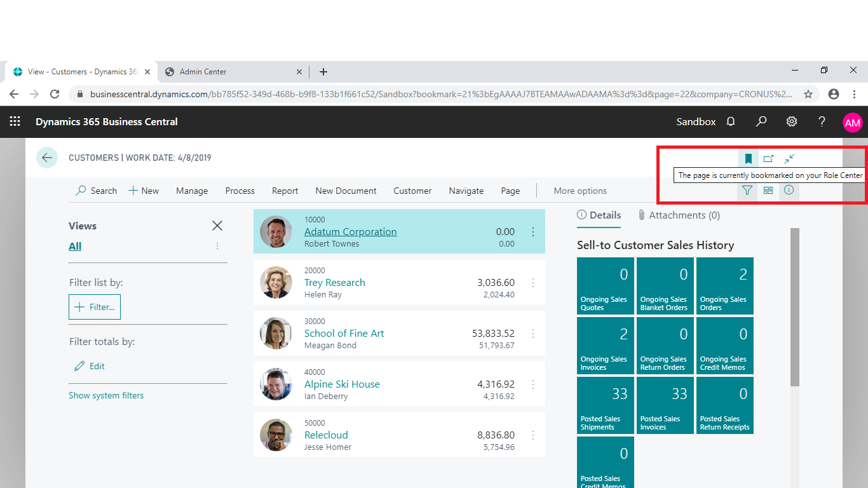
Task: Toggle the FactBox info icon
Action: (x=789, y=190)
